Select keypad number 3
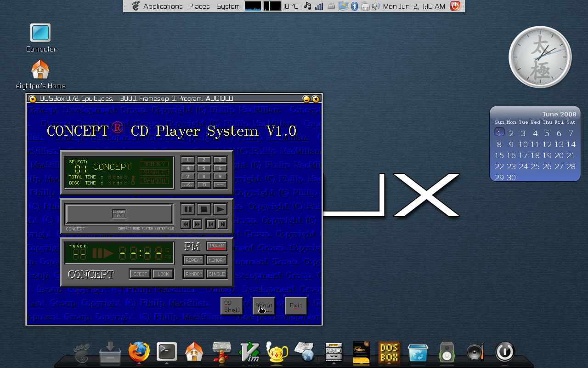Viewport: 588px width, 368px height. coord(220,160)
